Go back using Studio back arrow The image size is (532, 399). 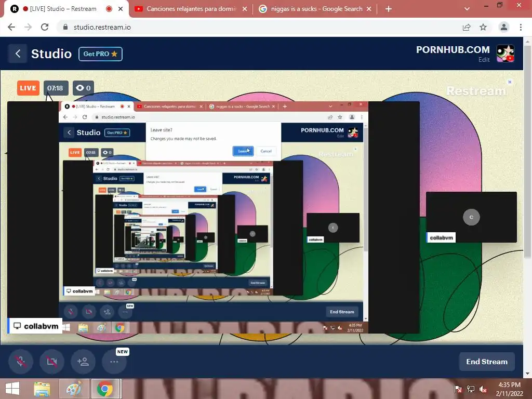tap(18, 54)
